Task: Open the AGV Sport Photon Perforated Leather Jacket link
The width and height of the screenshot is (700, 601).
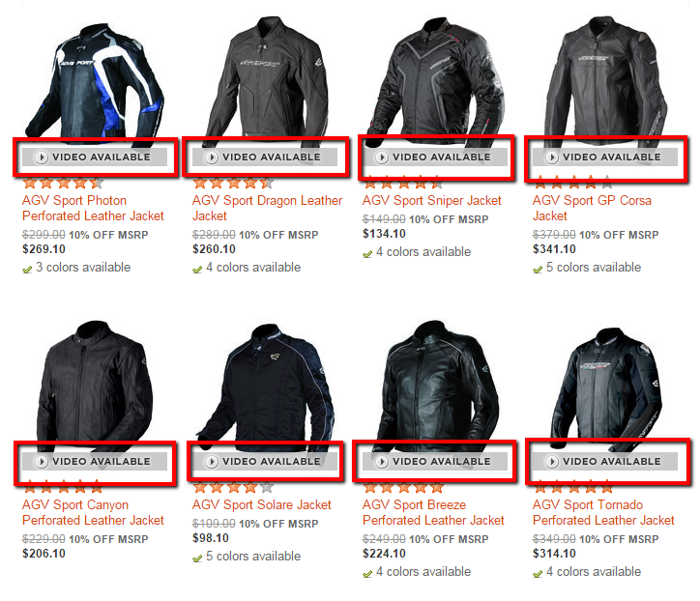Action: point(93,209)
